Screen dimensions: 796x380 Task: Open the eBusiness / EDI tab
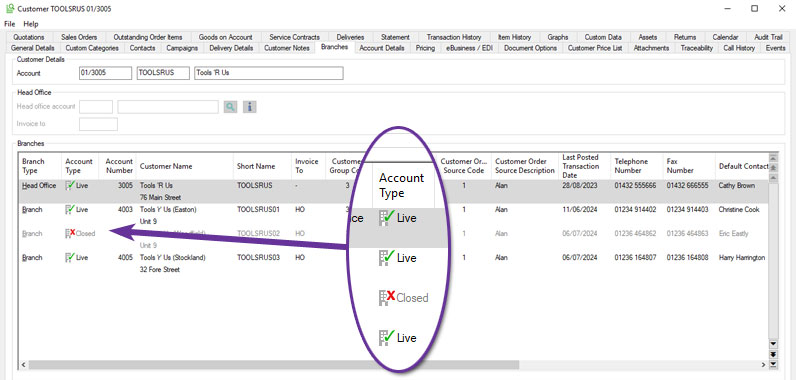pyautogui.click(x=469, y=48)
